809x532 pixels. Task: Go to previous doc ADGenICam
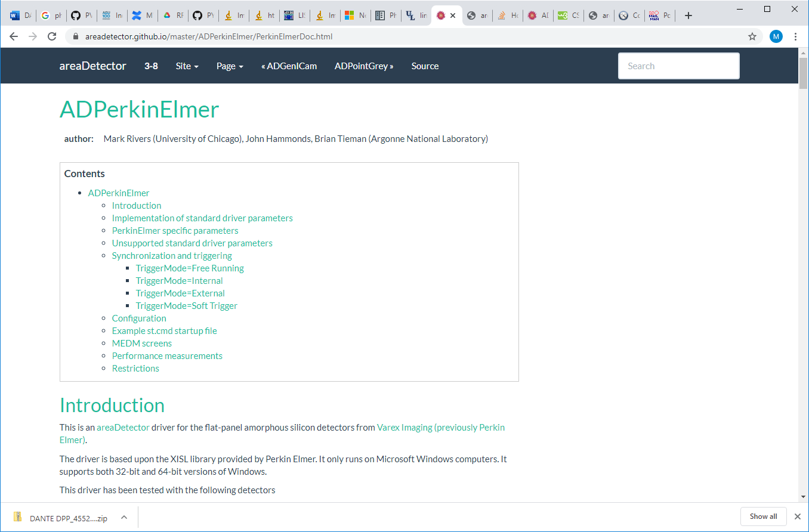click(x=289, y=66)
